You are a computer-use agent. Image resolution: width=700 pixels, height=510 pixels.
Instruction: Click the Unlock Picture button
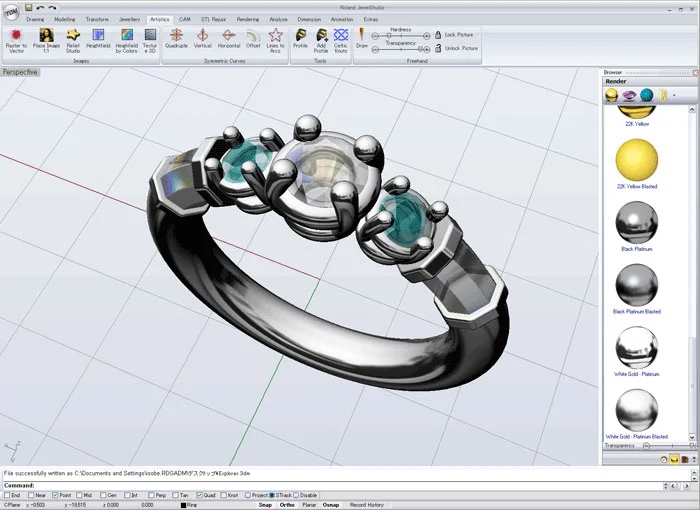(x=456, y=48)
